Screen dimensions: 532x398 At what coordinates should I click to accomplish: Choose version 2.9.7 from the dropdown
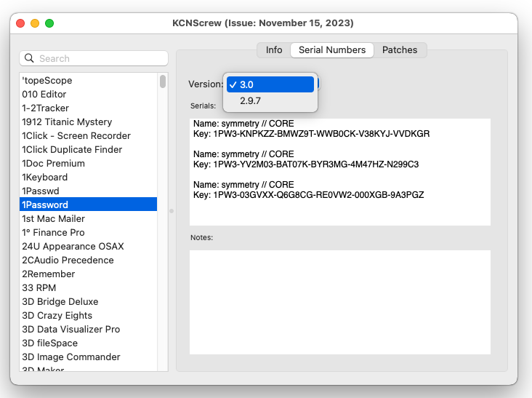(251, 100)
